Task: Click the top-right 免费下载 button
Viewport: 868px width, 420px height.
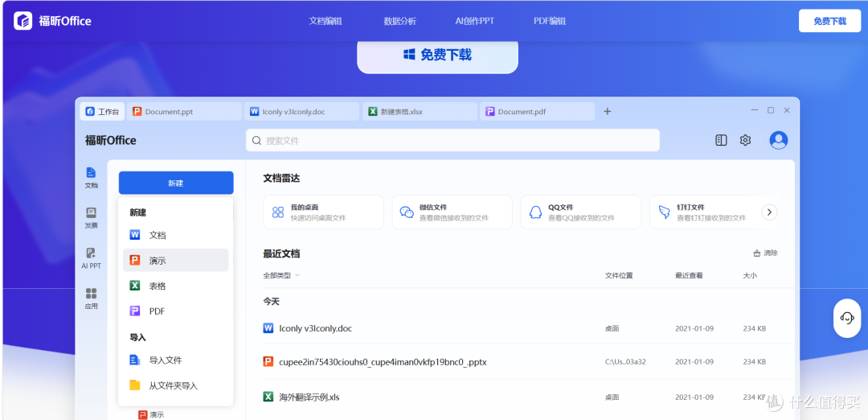Action: point(829,21)
